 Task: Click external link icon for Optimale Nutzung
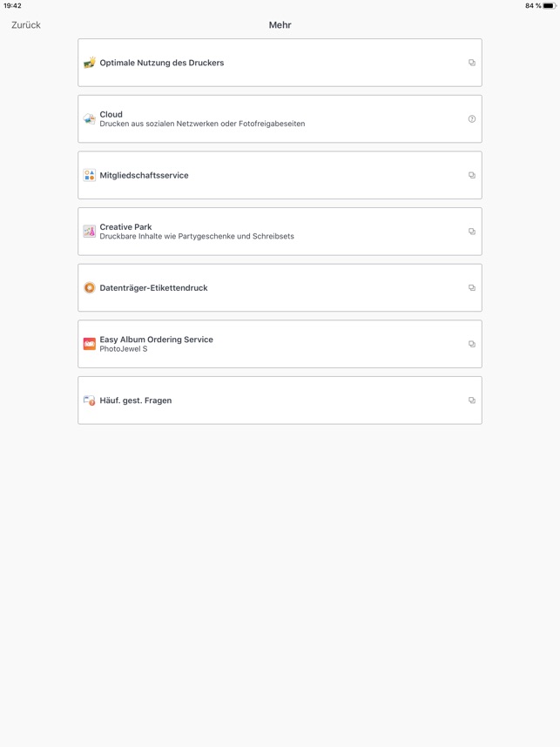tap(472, 63)
